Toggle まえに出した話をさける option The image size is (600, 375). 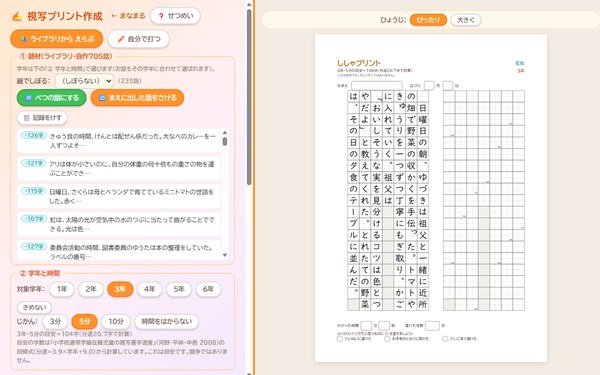[x=137, y=98]
